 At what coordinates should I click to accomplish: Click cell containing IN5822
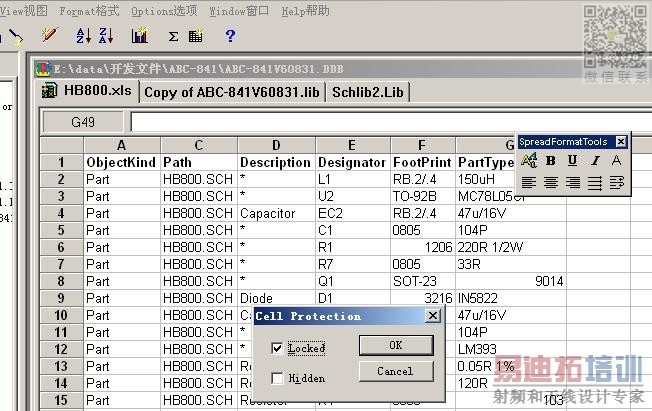click(511, 298)
